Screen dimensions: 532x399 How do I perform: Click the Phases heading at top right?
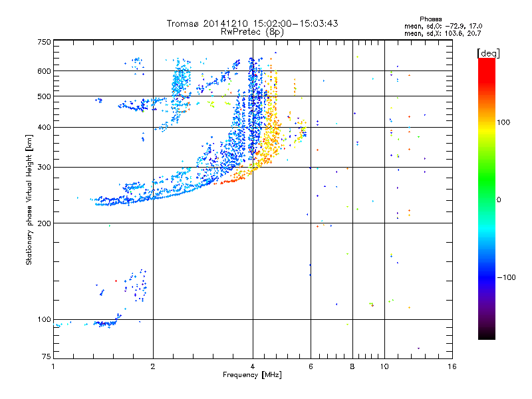coord(430,19)
